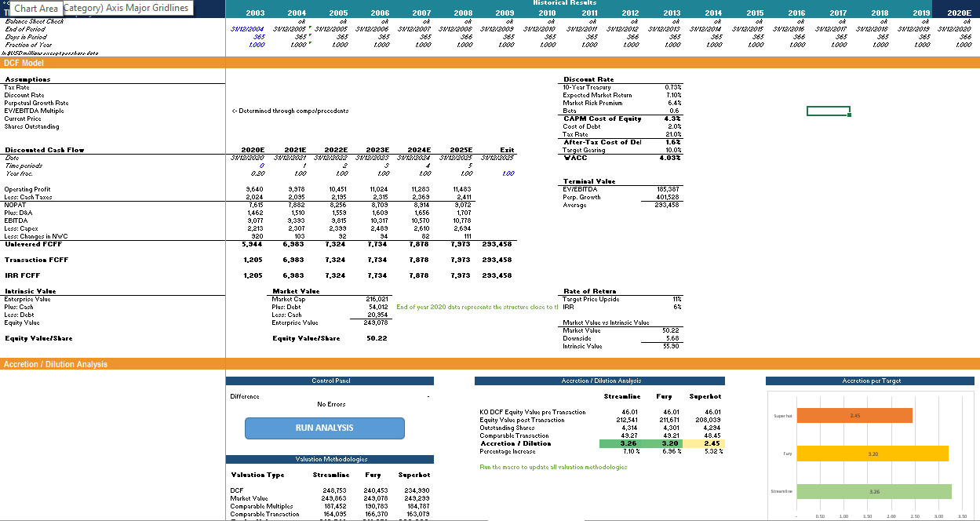Select the EBITDA value 10,778

[x=462, y=220]
